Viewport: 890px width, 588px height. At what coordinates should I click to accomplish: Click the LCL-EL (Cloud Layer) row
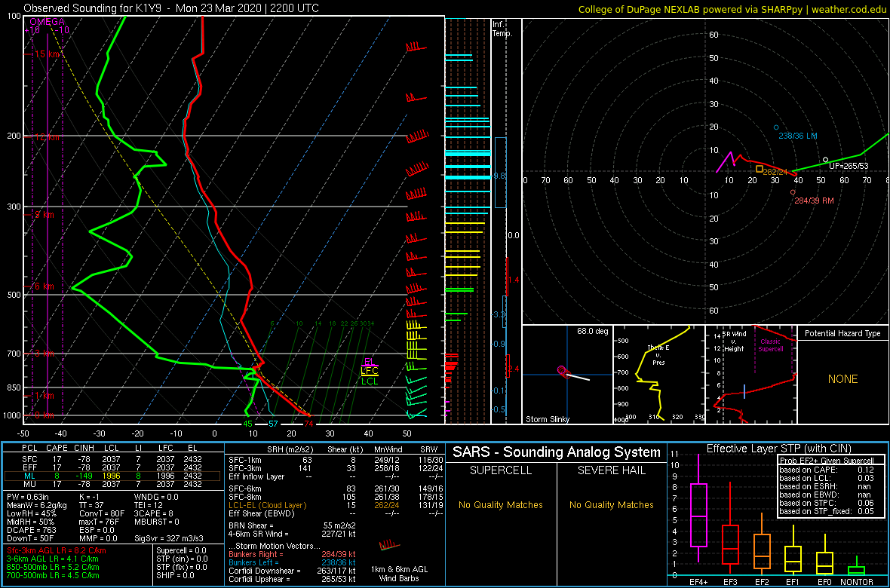pyautogui.click(x=335, y=505)
